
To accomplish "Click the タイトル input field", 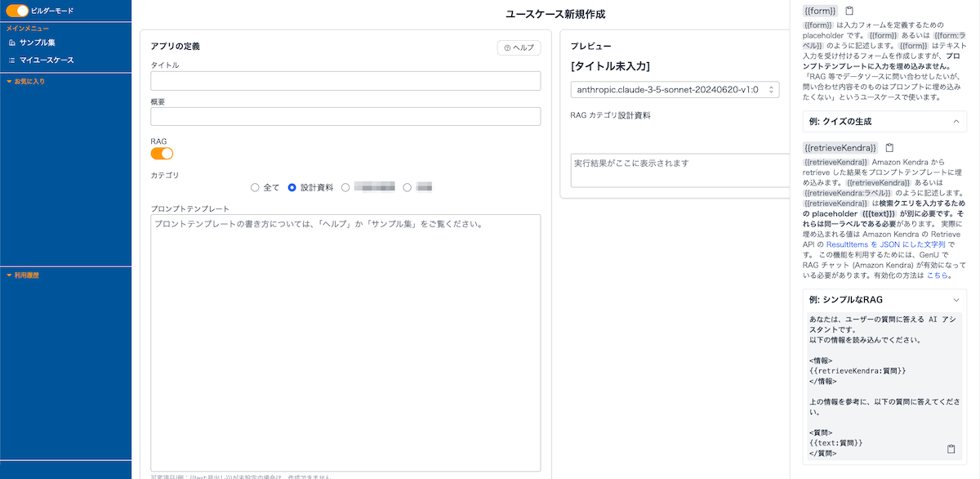I will pyautogui.click(x=345, y=81).
